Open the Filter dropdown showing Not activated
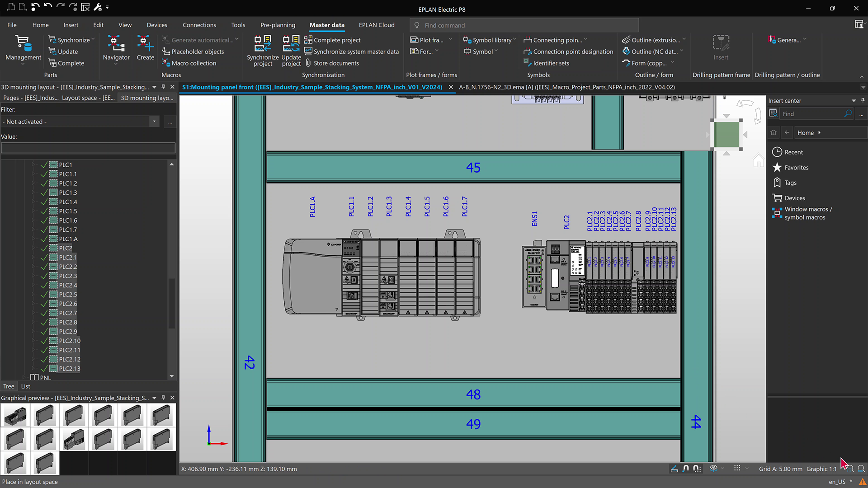Screen dimensions: 868x488 pos(154,121)
